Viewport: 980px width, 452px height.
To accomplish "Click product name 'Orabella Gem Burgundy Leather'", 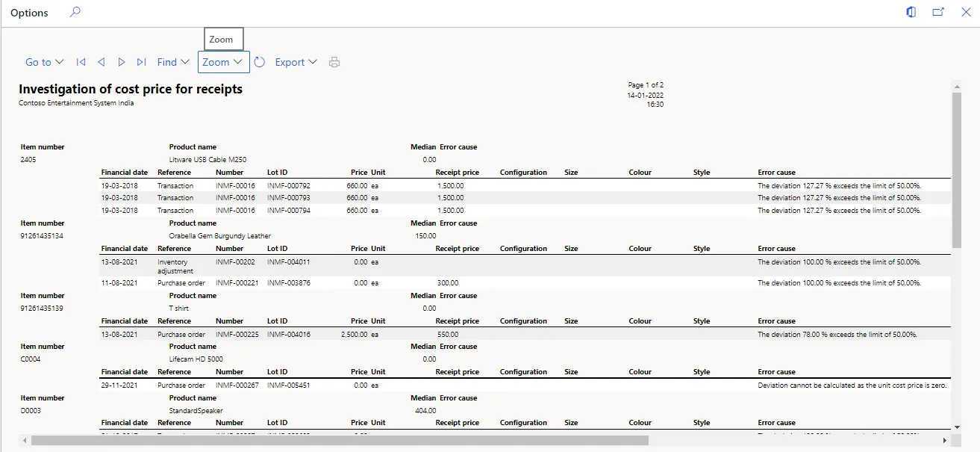I will (x=220, y=235).
